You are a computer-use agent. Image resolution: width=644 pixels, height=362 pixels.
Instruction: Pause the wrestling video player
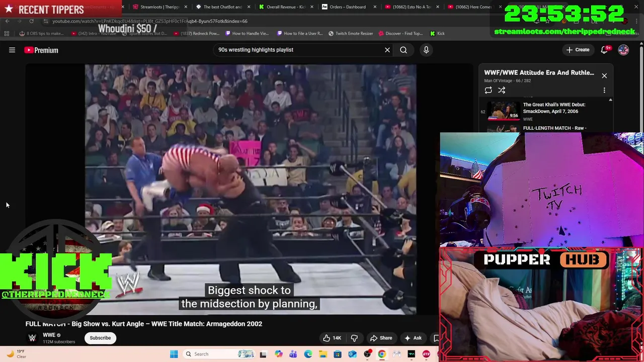(250, 189)
